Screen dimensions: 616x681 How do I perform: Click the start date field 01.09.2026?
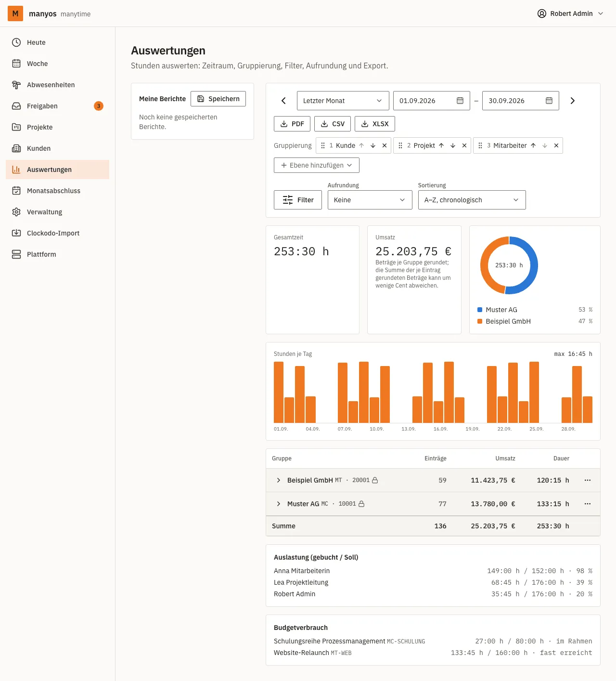pos(432,101)
